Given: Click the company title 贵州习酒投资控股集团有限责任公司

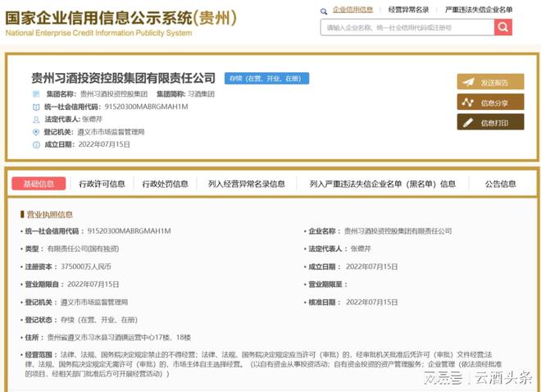Looking at the screenshot, I should [124, 78].
